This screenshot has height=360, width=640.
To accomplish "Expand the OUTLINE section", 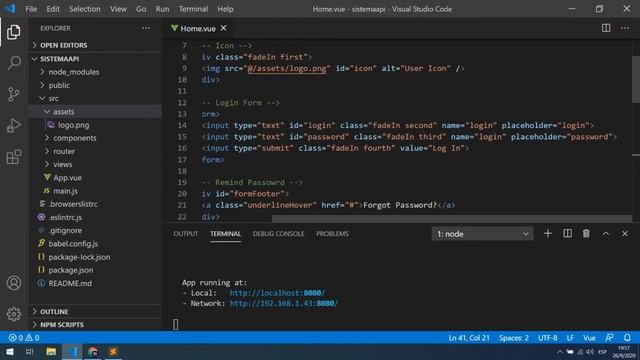I will (96, 311).
